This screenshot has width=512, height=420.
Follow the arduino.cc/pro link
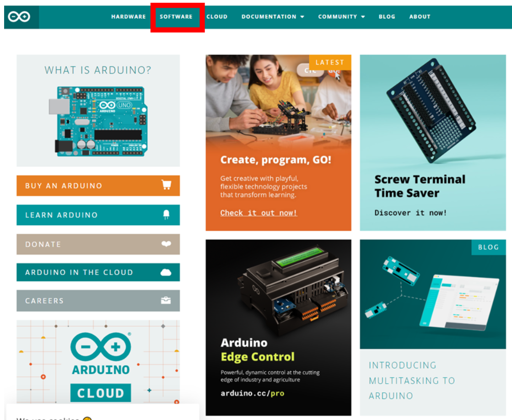click(x=253, y=393)
